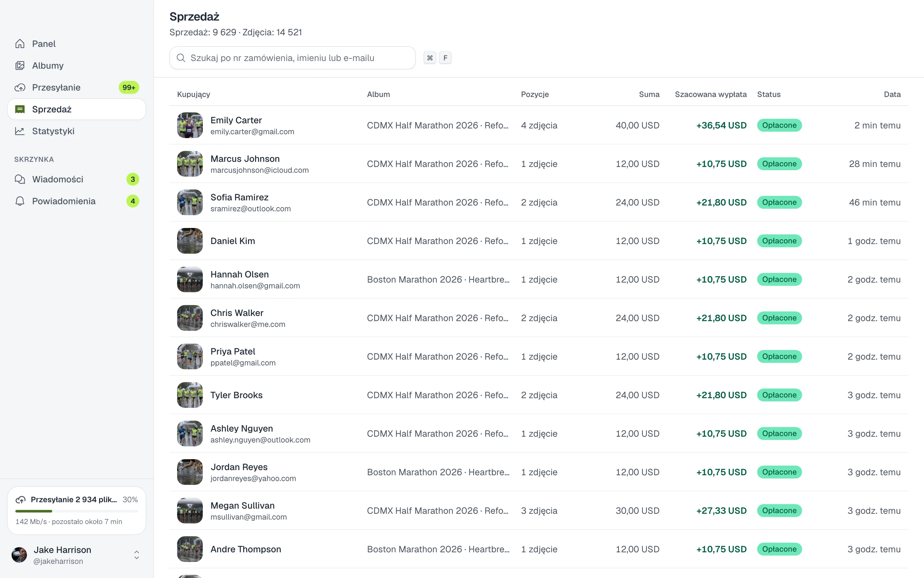Screen dimensions: 924x578
Task: Click the magnifier icon in search field
Action: (181, 58)
